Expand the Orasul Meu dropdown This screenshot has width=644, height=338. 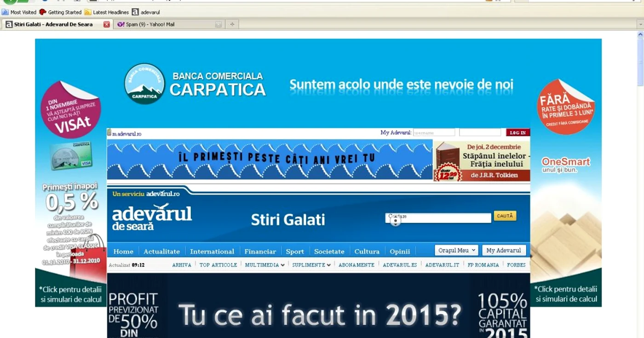pyautogui.click(x=456, y=250)
